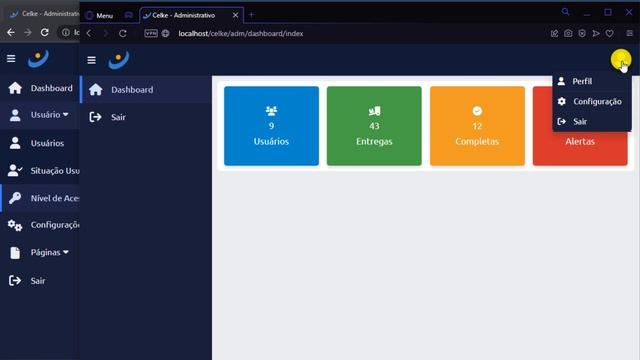
Task: Go forward in front browser
Action: 106,33
